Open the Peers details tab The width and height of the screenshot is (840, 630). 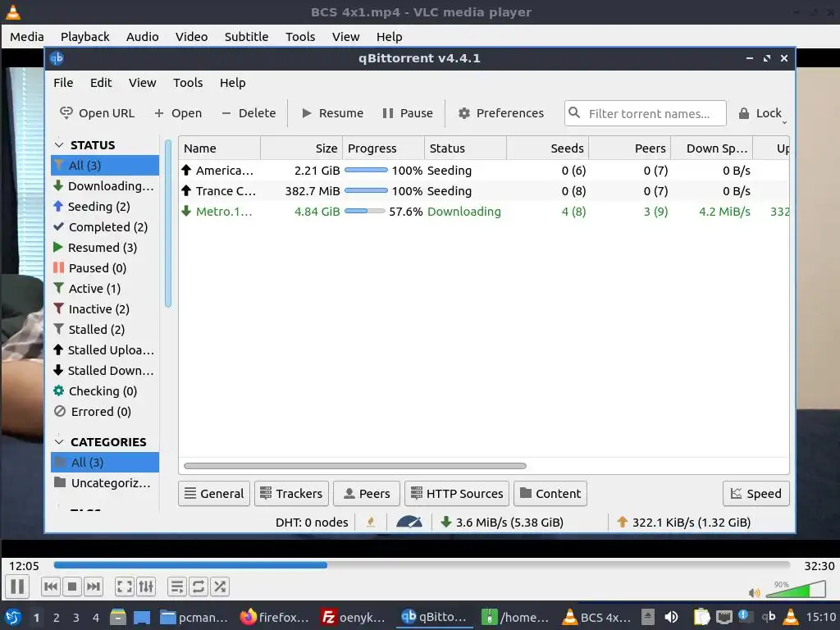(367, 493)
